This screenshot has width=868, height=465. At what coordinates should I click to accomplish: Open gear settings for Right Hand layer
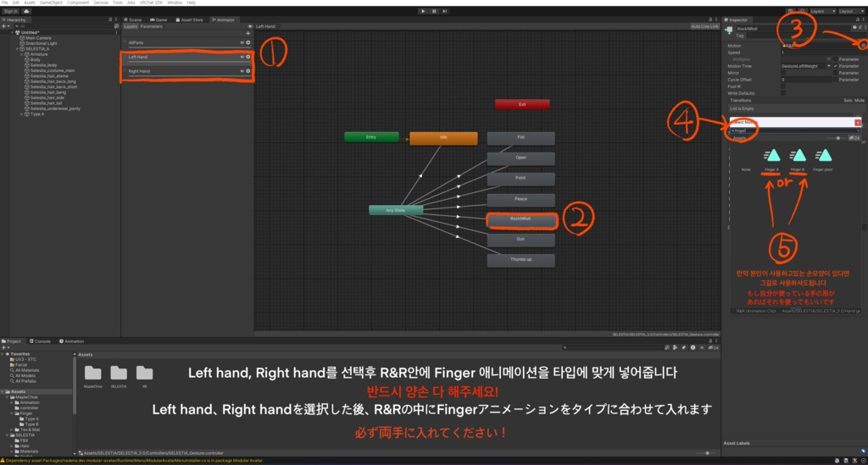pos(248,71)
